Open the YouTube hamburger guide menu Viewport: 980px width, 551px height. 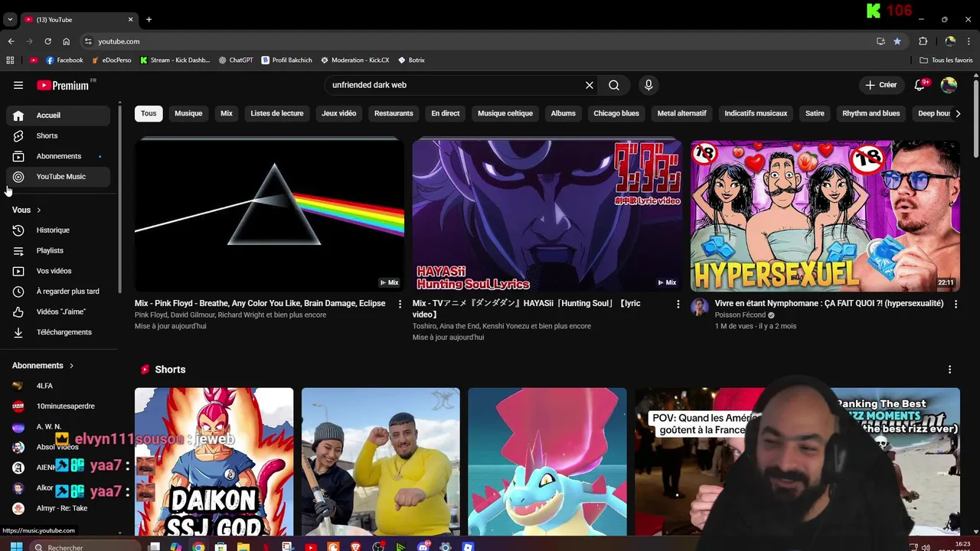click(x=18, y=85)
